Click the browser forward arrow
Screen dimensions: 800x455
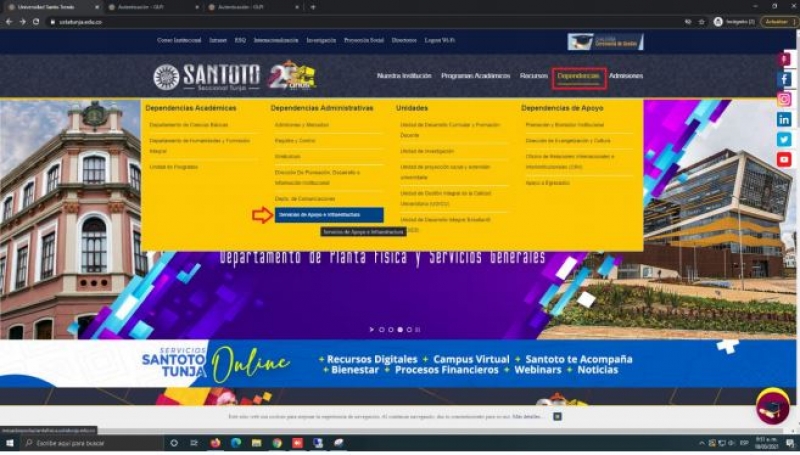click(22, 22)
